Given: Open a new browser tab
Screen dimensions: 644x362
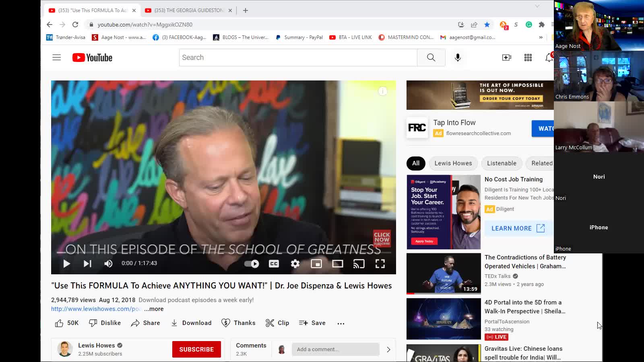Looking at the screenshot, I should 246,10.
